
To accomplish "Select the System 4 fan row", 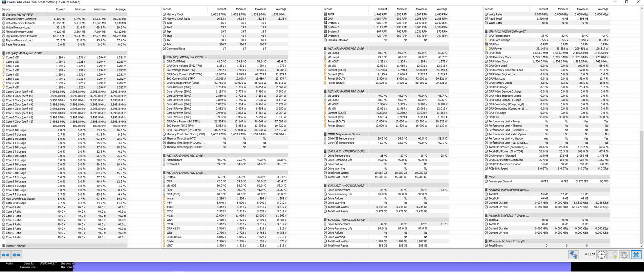I will point(386,36).
